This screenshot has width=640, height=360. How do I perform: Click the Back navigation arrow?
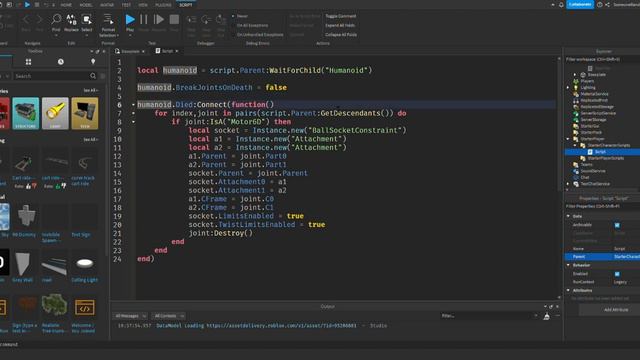coord(26,19)
